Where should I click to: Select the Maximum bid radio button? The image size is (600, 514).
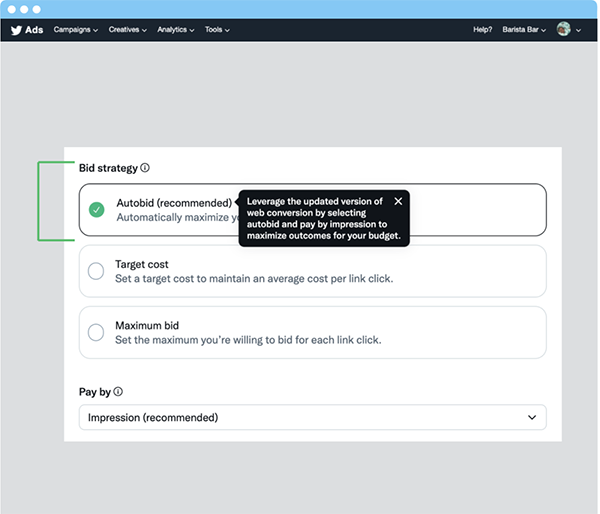click(96, 332)
